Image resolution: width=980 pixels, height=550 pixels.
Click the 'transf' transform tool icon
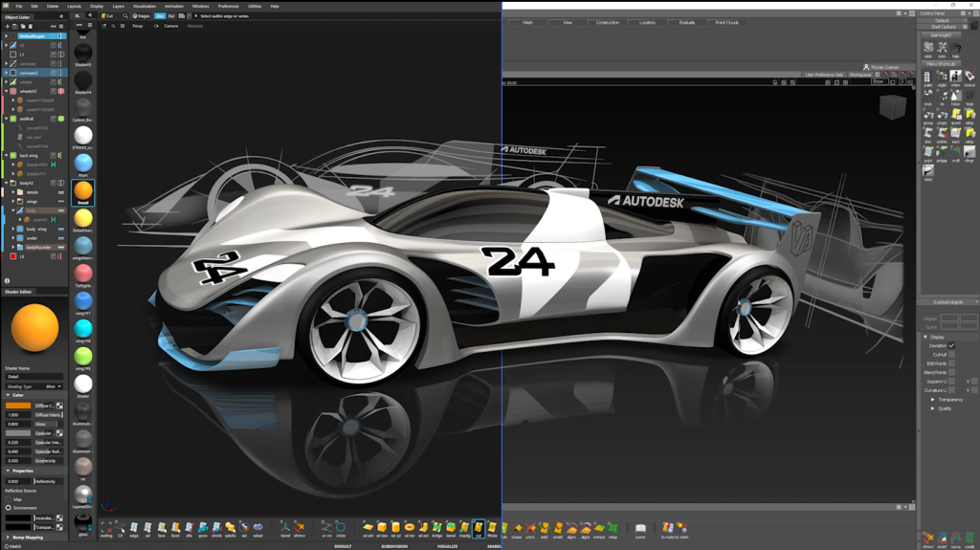click(x=285, y=527)
